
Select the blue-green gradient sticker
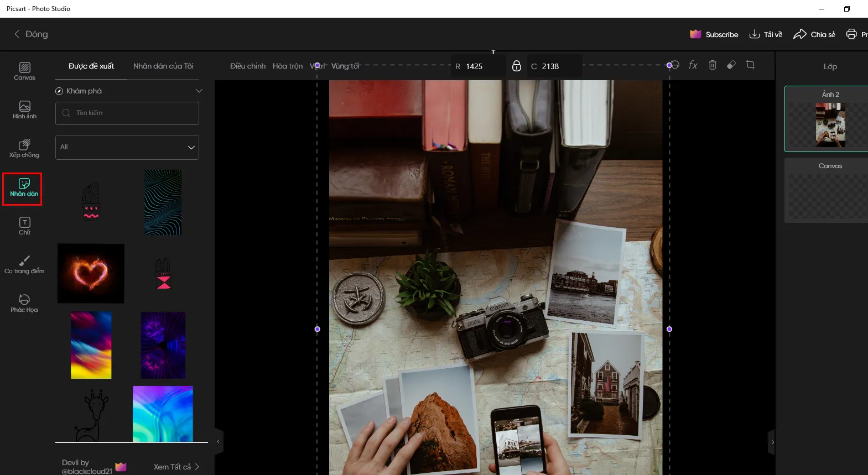pos(163,414)
